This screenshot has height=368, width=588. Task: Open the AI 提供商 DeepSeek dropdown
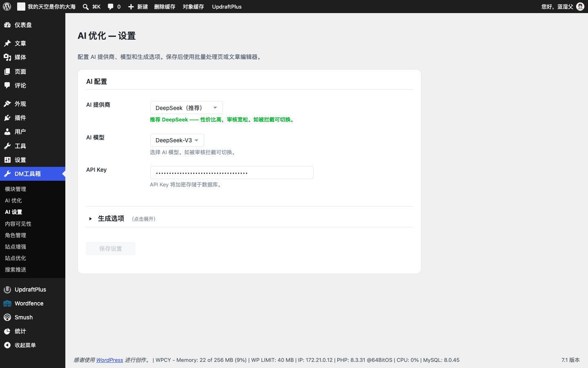[x=187, y=108]
